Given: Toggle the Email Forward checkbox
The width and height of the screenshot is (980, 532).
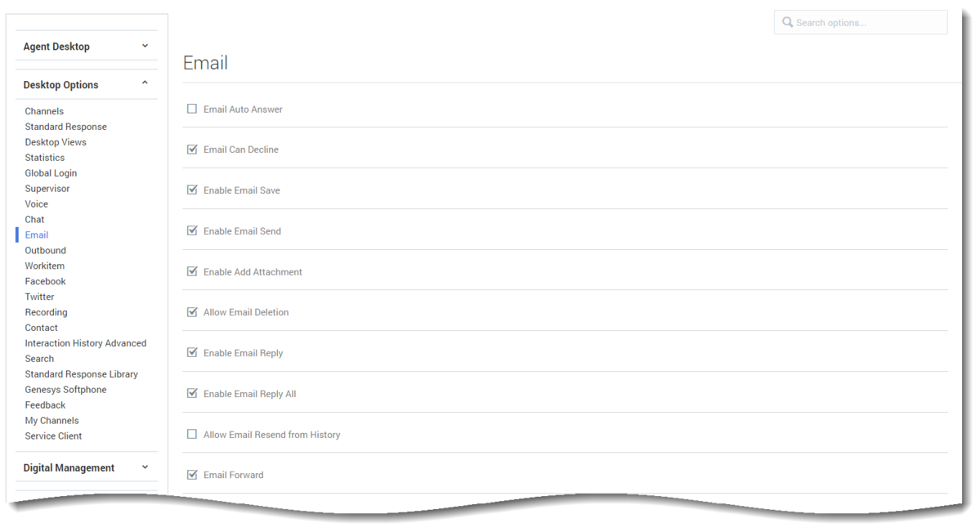Looking at the screenshot, I should coord(192,475).
